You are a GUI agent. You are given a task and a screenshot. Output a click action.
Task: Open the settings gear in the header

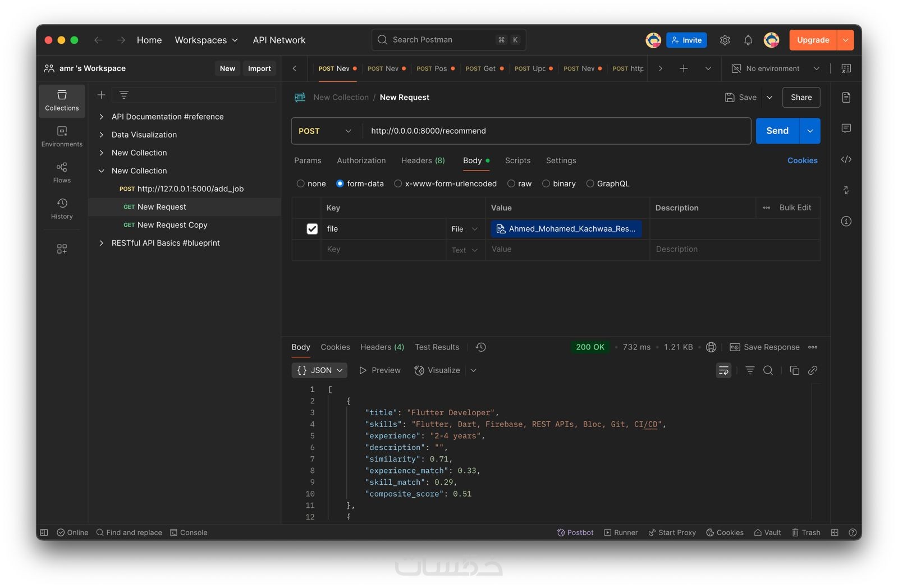725,40
